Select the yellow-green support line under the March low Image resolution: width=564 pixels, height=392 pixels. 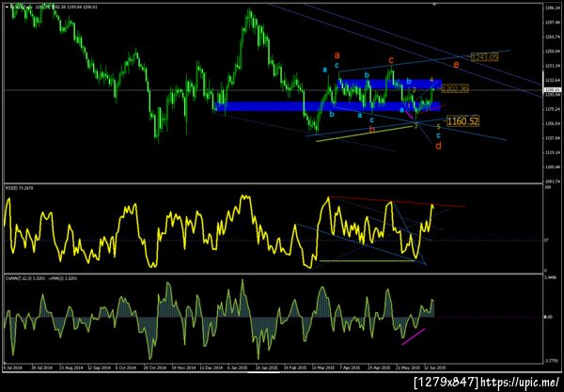coord(366,133)
